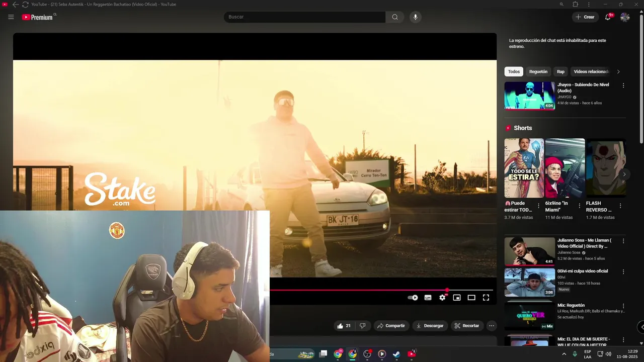Viewport: 644px width, 362px height.
Task: Dislike the video with thumbs down
Action: [363, 326]
